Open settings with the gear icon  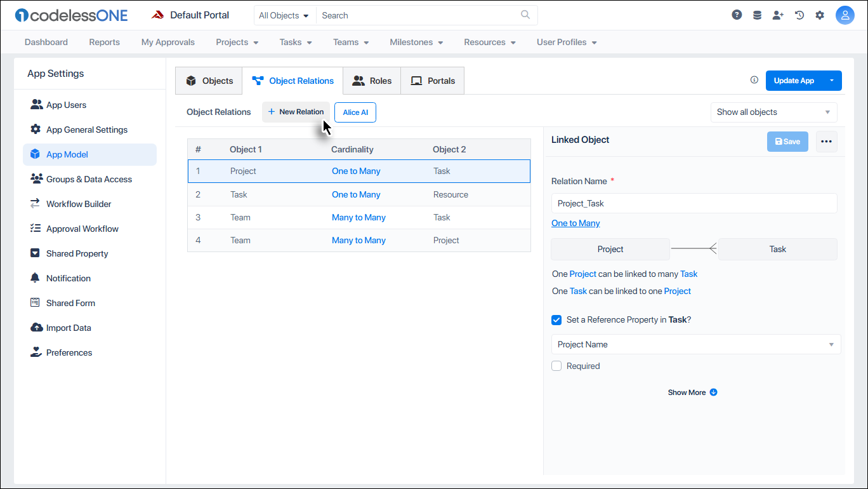point(820,14)
